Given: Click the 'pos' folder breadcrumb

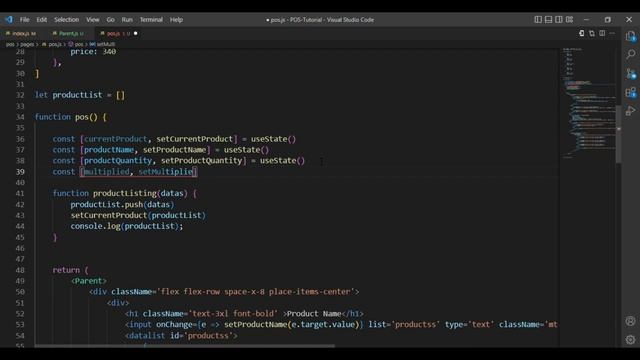Looking at the screenshot, I should (10, 44).
